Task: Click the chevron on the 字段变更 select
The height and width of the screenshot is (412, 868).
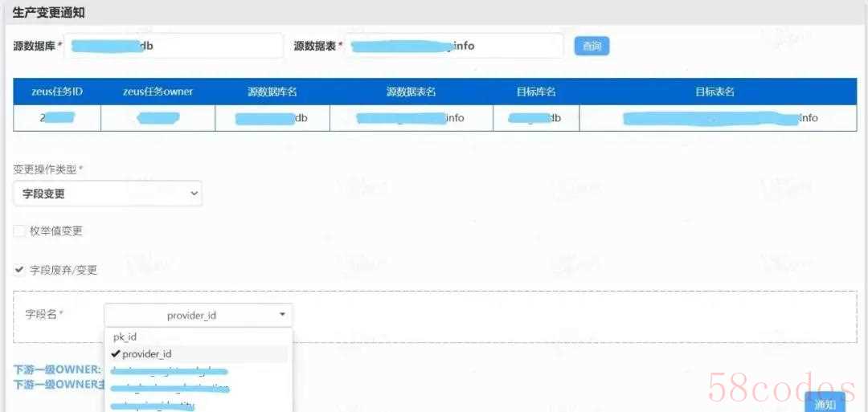Action: [194, 194]
